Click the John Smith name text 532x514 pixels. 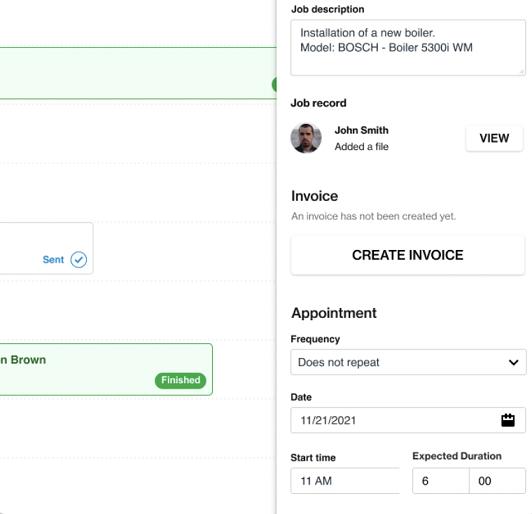[361, 130]
